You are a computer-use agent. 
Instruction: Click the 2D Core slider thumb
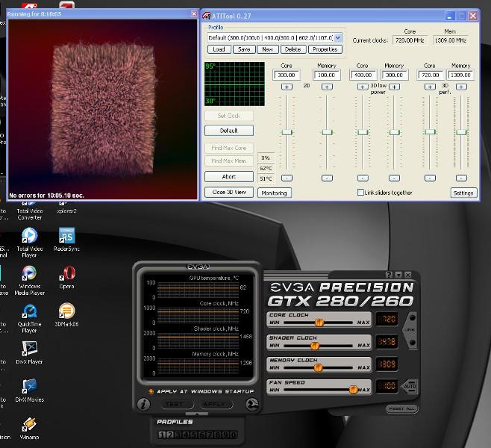(287, 132)
